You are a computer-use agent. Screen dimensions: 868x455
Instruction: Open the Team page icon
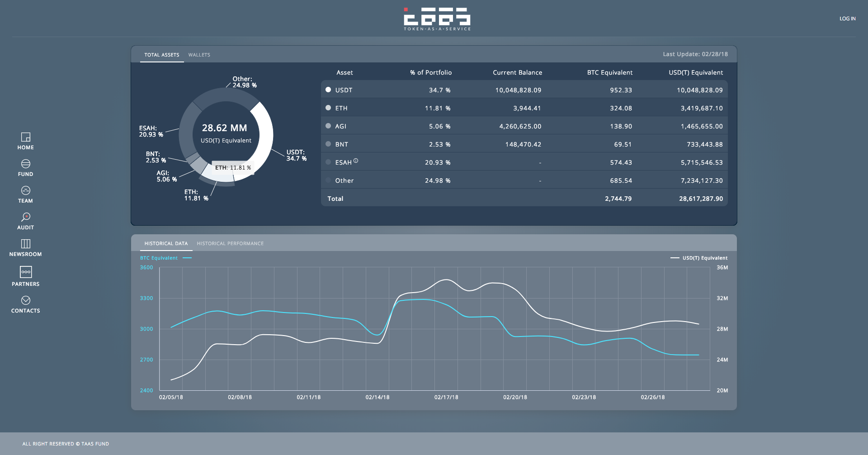pos(26,190)
